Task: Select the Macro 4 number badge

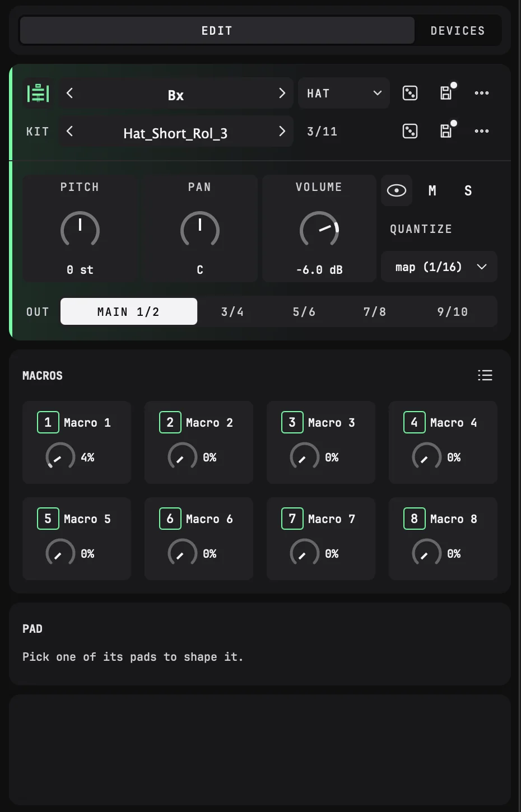Action: (415, 422)
